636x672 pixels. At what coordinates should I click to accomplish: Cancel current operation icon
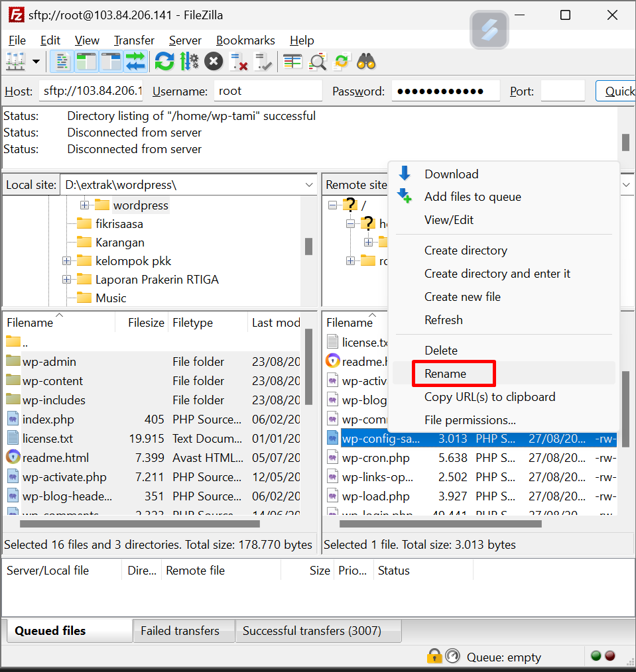click(214, 62)
